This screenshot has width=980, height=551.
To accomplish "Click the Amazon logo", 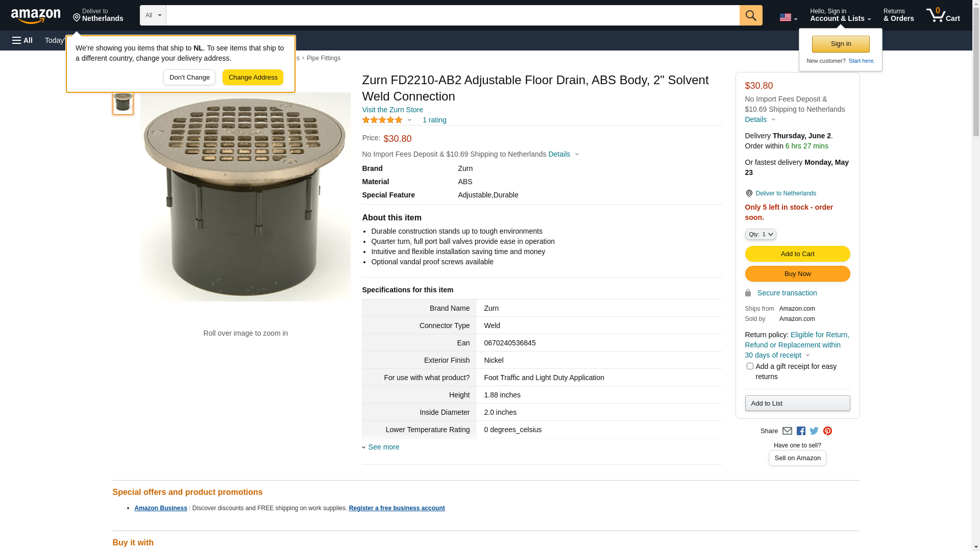I will 36,16.
